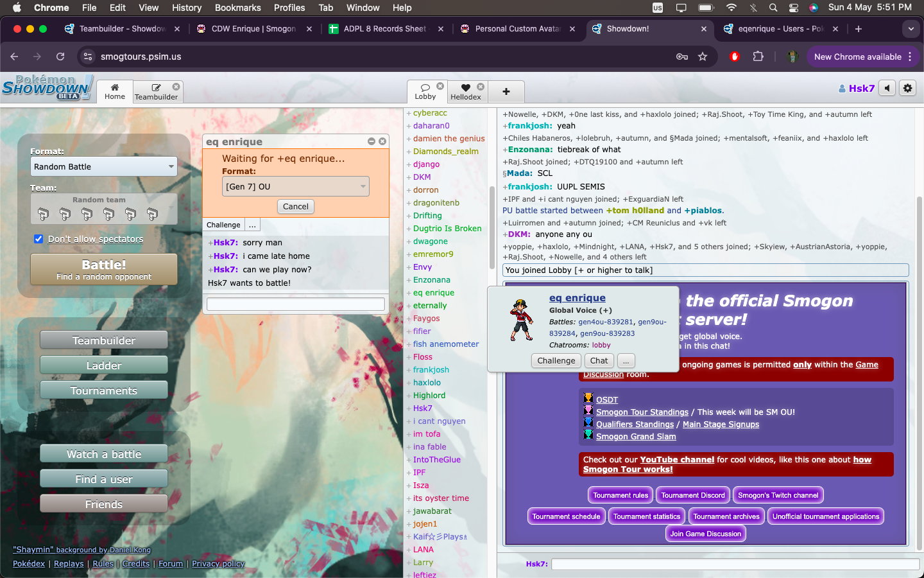Open Showdown options gear icon
The height and width of the screenshot is (578, 924).
907,88
